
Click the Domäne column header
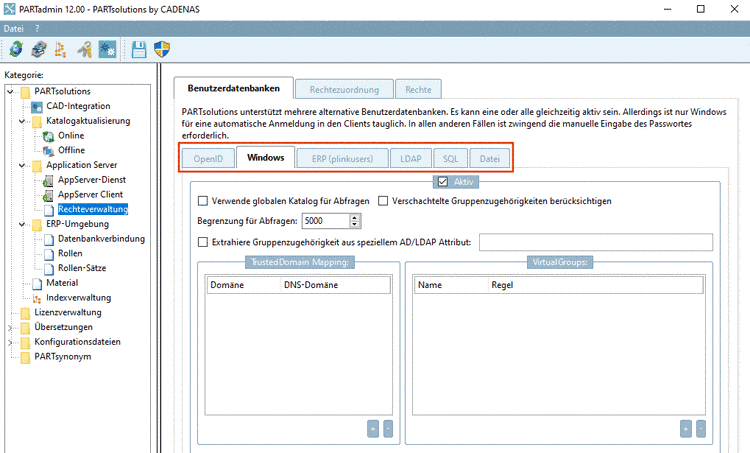click(243, 285)
